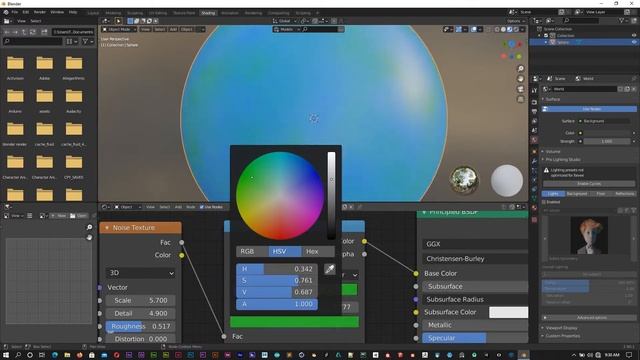Open Modifier properties wrench tab
The height and width of the screenshot is (360, 640).
click(x=534, y=161)
